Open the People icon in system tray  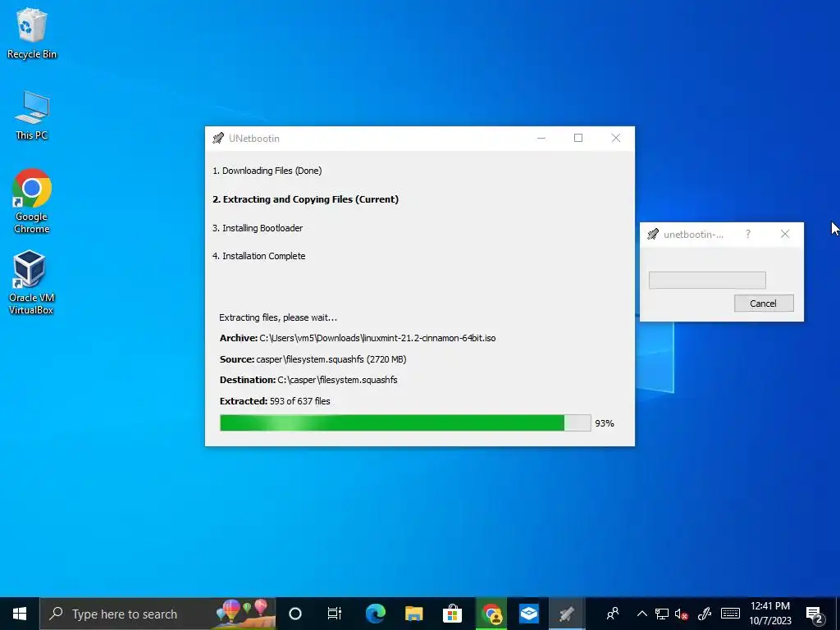tap(612, 614)
